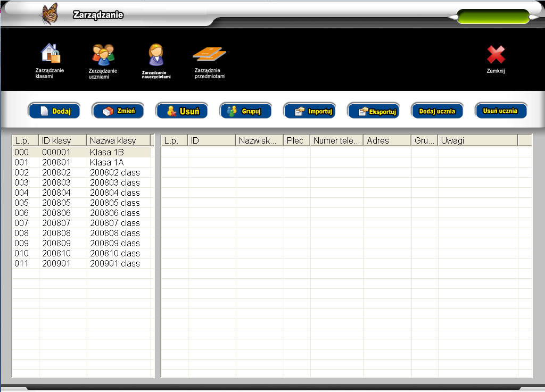Select the 200804 class row

82,193
